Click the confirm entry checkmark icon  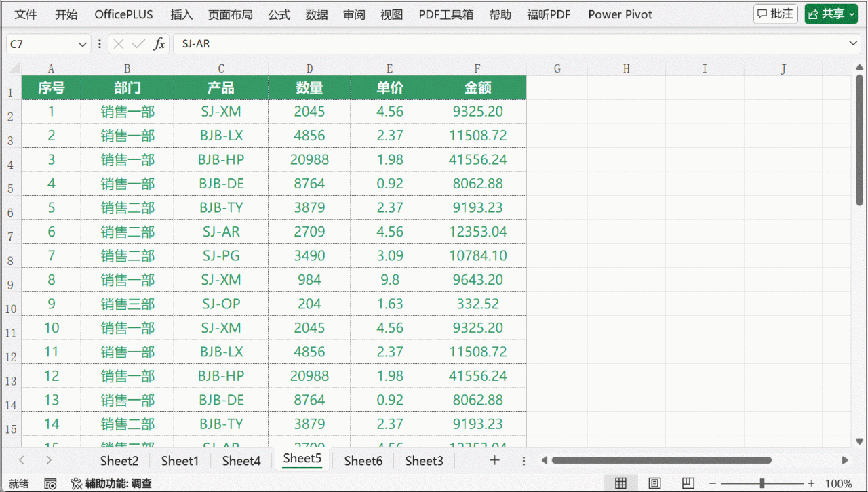pyautogui.click(x=139, y=44)
